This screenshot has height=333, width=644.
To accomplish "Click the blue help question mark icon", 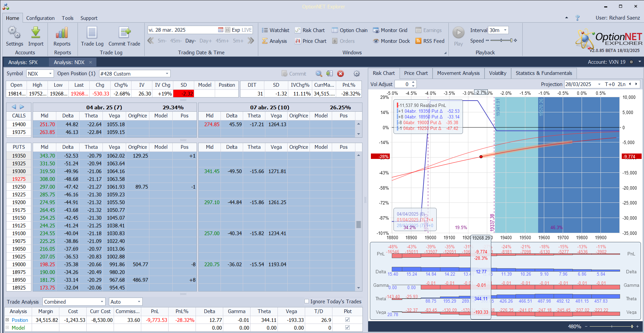I will pyautogui.click(x=578, y=18).
